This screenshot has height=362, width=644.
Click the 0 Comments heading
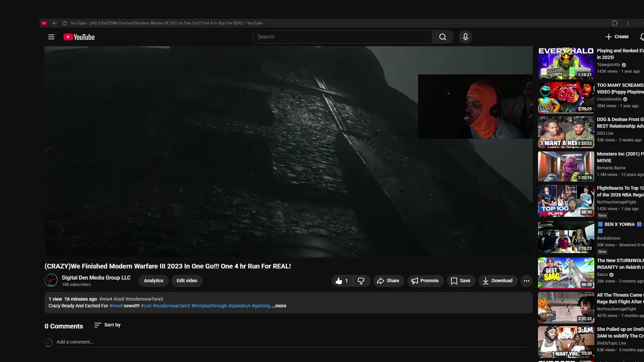point(64,326)
